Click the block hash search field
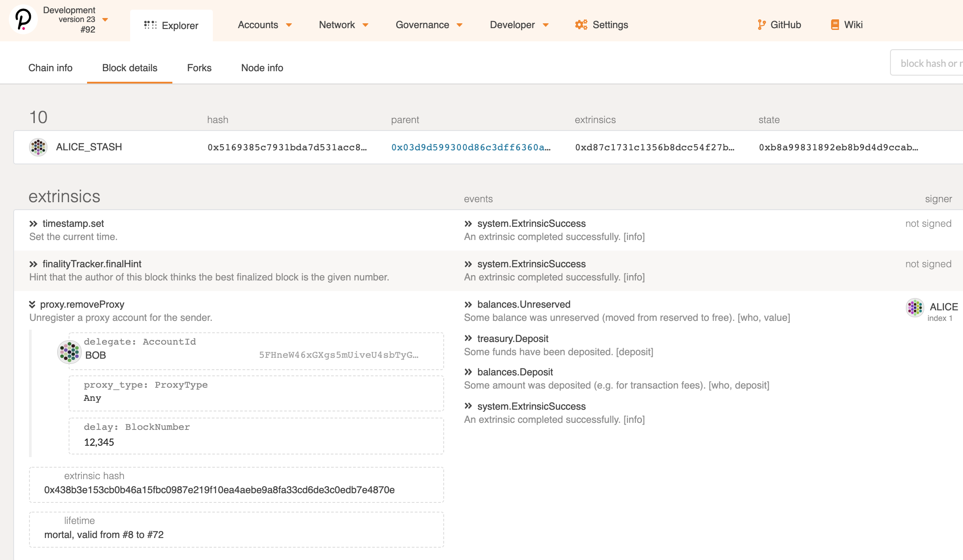Screen dimensions: 963x560 tap(928, 63)
